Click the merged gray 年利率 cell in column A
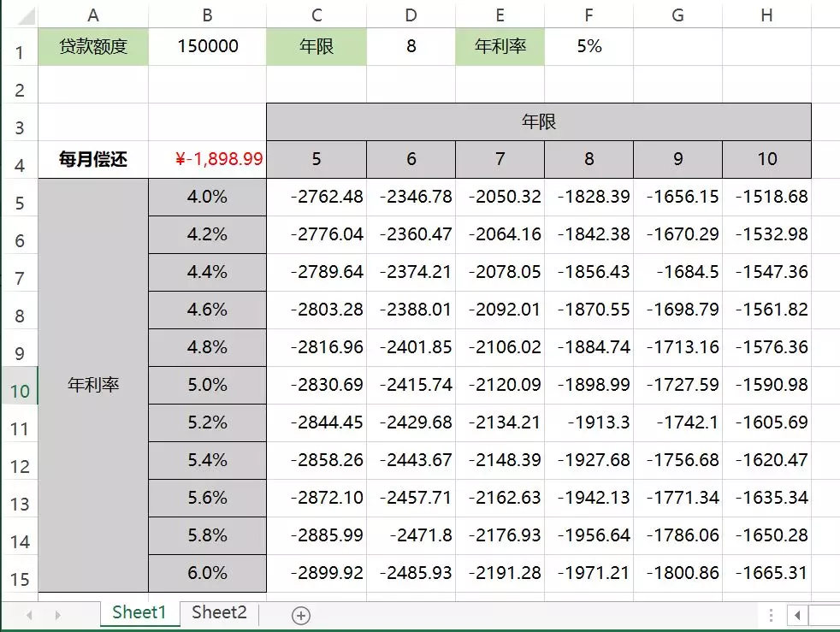 (x=93, y=385)
